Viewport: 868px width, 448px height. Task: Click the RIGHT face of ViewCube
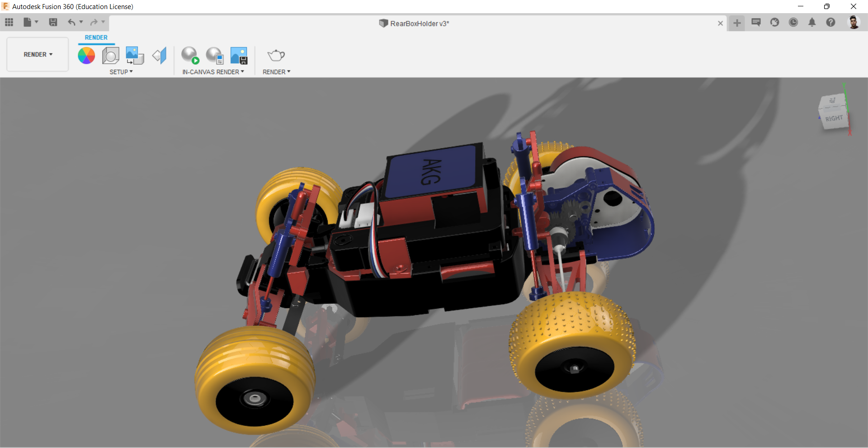coord(834,118)
